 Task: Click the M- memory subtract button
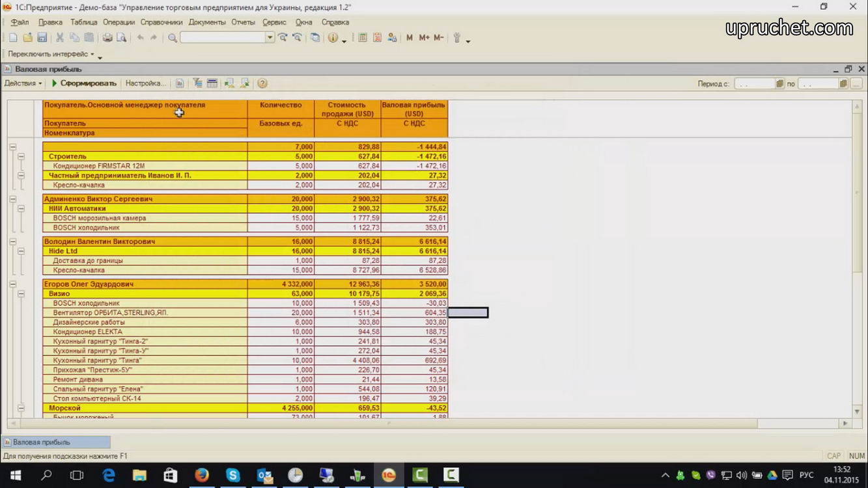tap(438, 38)
